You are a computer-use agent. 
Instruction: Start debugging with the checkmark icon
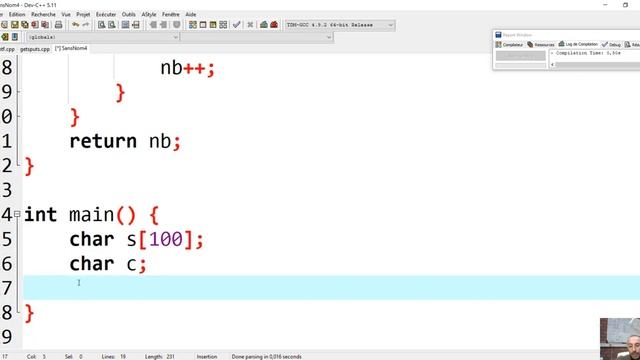(x=236, y=25)
